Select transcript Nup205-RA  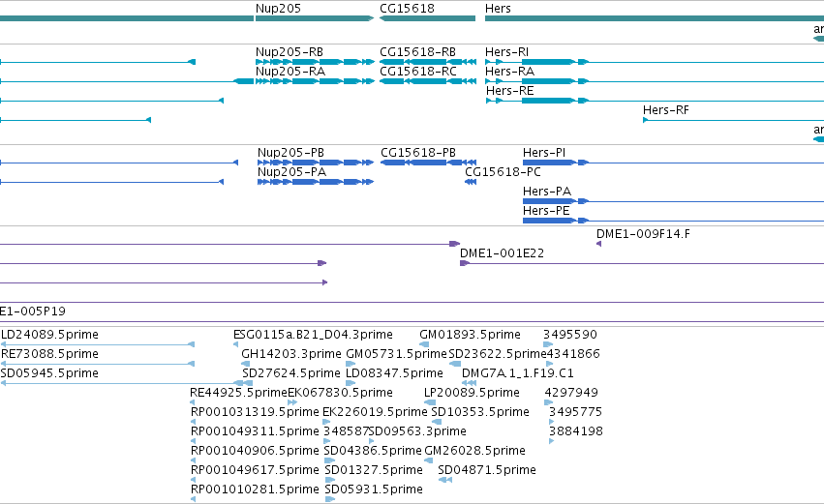(x=290, y=72)
